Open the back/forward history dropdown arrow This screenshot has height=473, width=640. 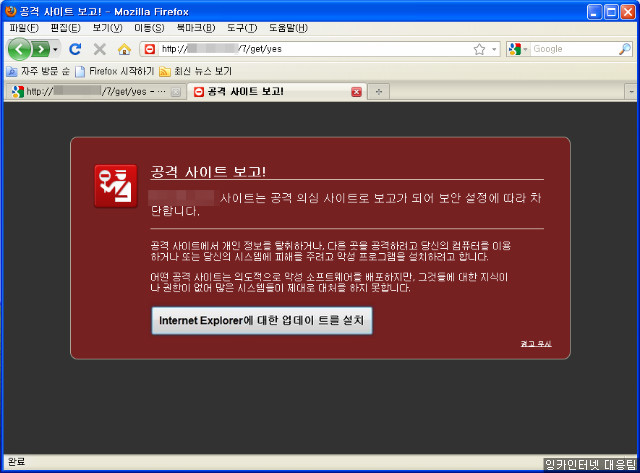[x=55, y=50]
